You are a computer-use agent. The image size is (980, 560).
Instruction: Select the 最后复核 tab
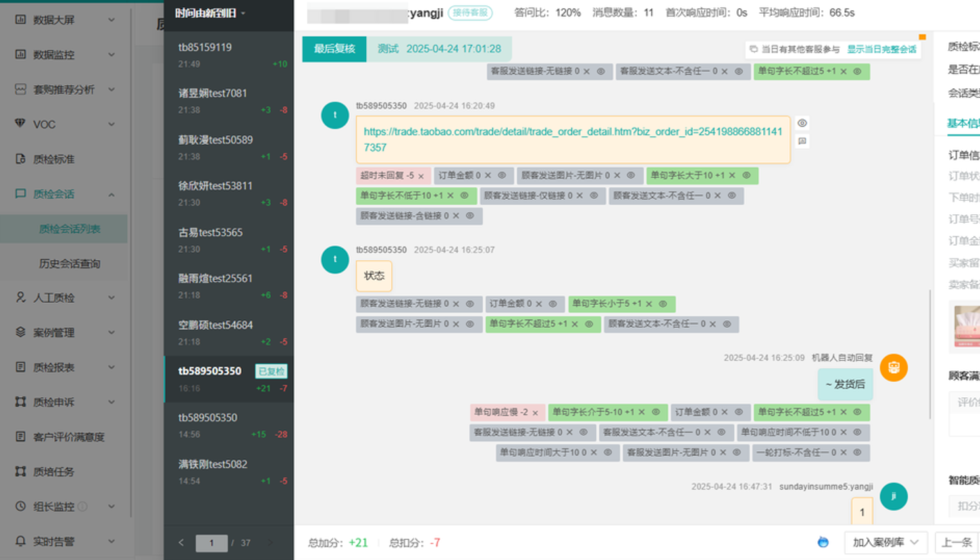click(334, 49)
